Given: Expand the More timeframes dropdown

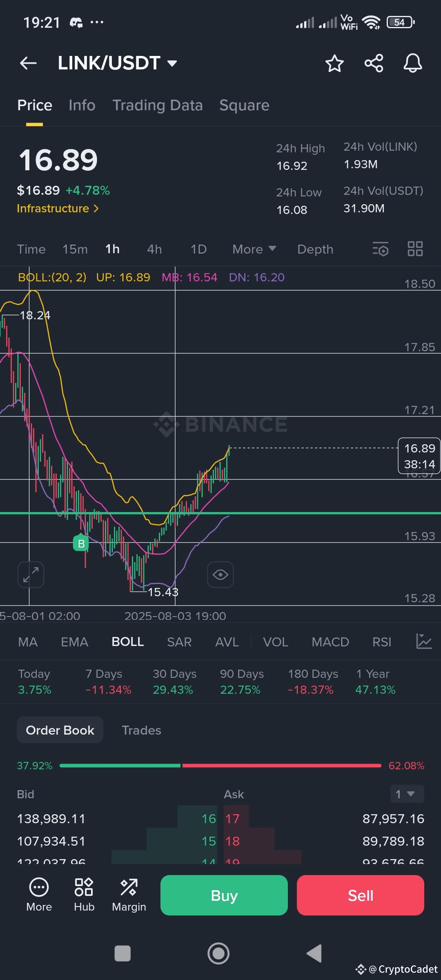Looking at the screenshot, I should 254,249.
